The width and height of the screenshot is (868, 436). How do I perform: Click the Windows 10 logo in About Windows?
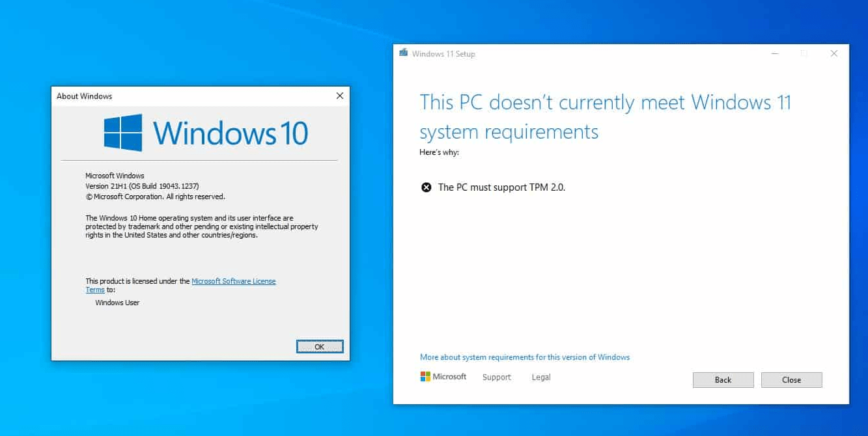point(206,133)
